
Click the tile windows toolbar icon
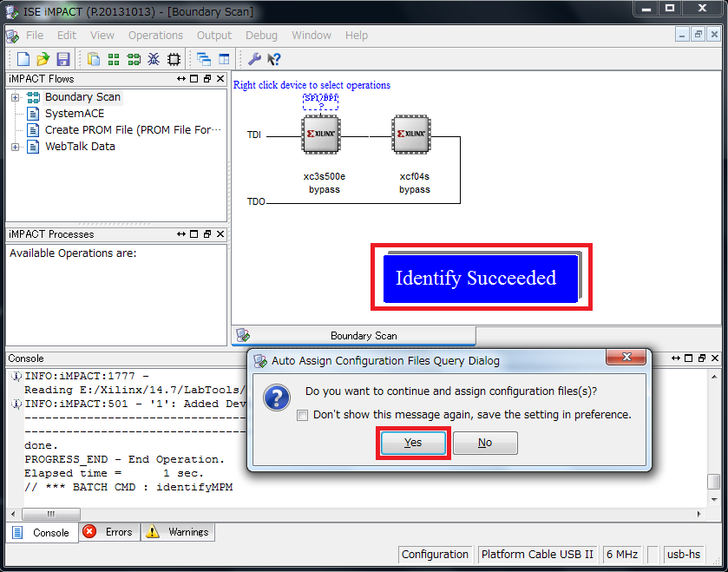click(224, 59)
